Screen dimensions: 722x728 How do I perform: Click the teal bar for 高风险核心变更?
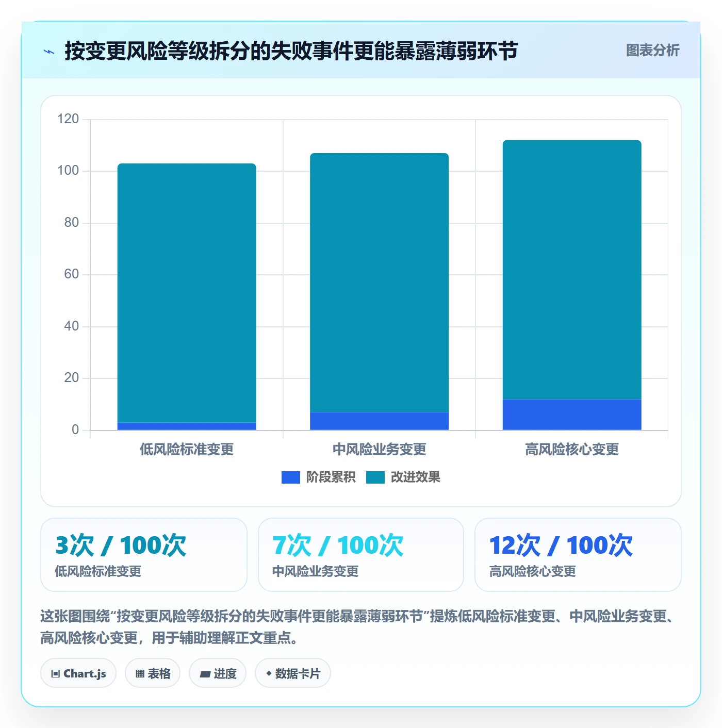tap(572, 270)
